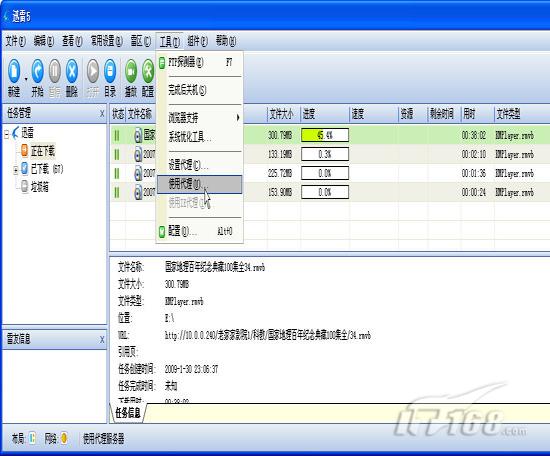Click the 任务信息 task info tab
550x456 pixels.
coord(128,413)
